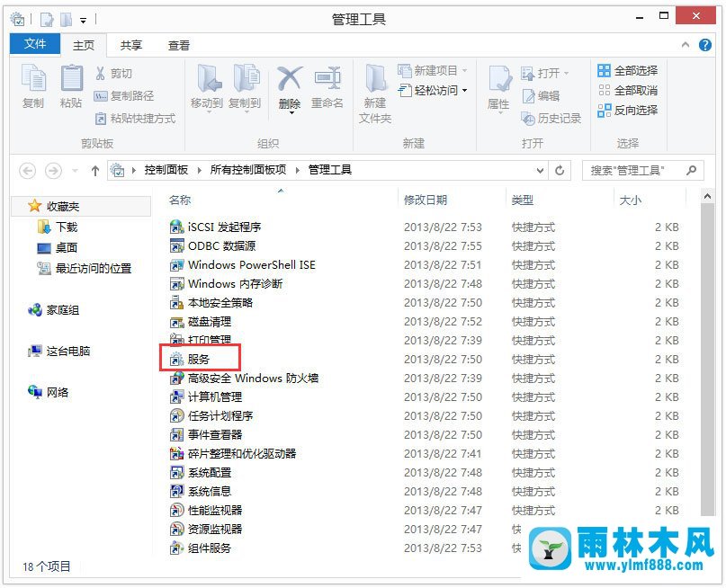Click Invert selection (反向选择)
Screen dimensions: 726x588
point(627,110)
